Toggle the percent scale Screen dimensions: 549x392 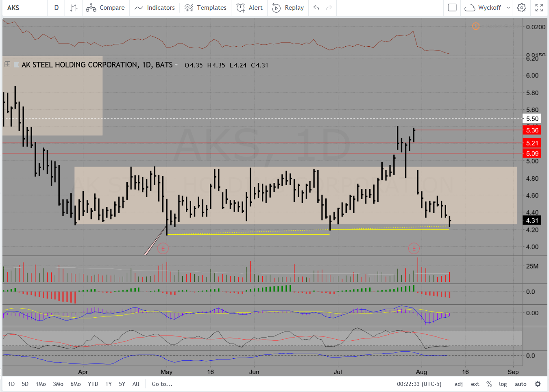click(489, 384)
